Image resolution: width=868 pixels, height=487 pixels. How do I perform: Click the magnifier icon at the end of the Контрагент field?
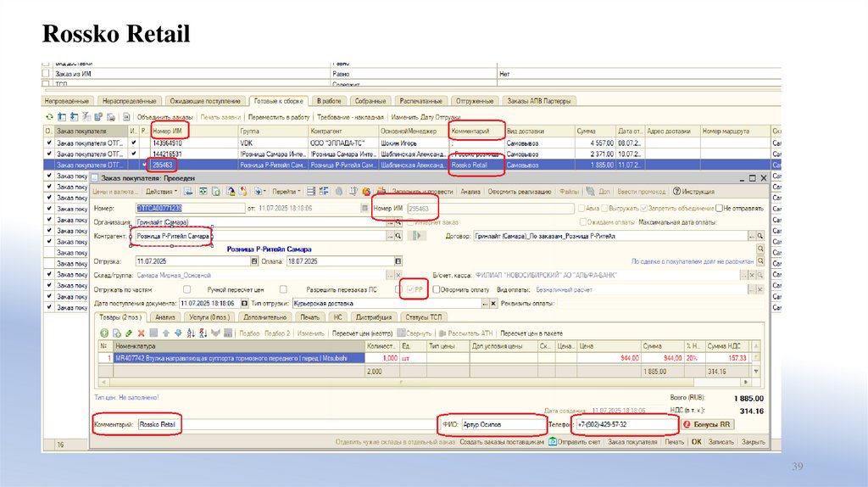point(398,236)
